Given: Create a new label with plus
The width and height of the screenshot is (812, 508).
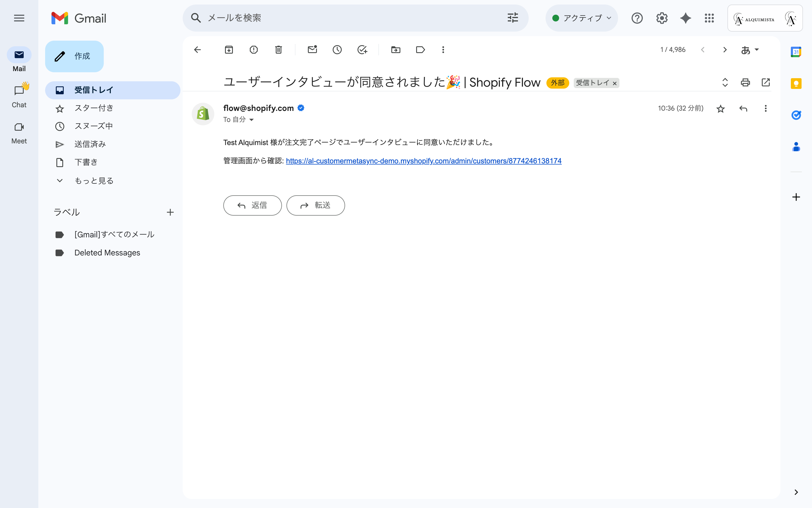Looking at the screenshot, I should point(170,212).
